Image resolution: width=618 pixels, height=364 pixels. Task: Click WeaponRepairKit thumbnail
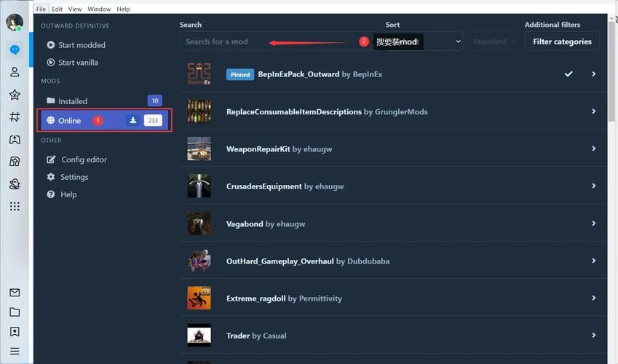pos(199,149)
